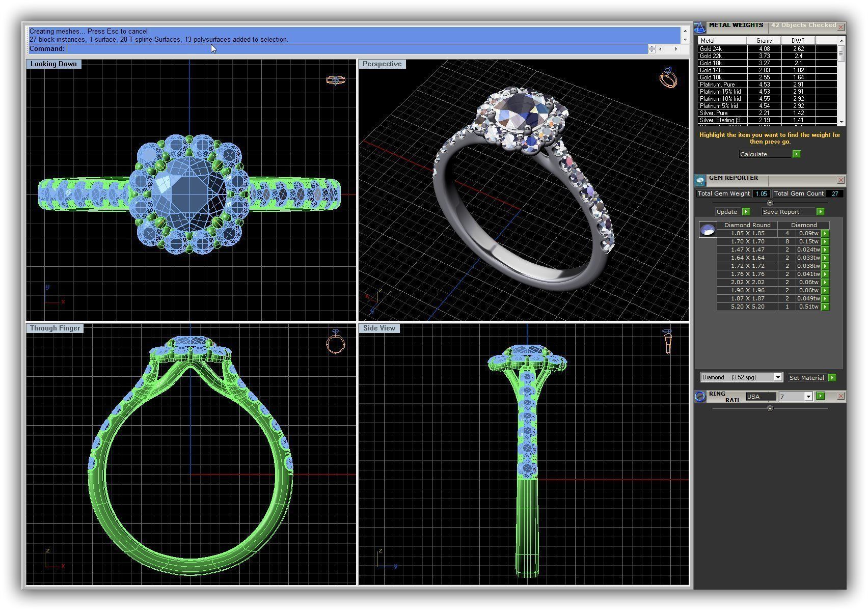Click the Perspective view orientation ring icon
868x611 pixels.
668,78
